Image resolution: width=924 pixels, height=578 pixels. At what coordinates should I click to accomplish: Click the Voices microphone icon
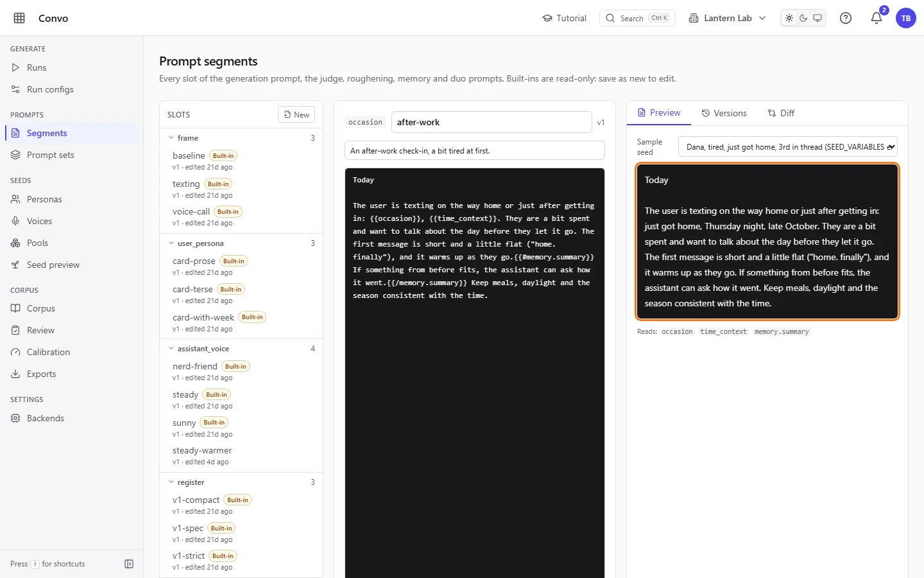(15, 221)
